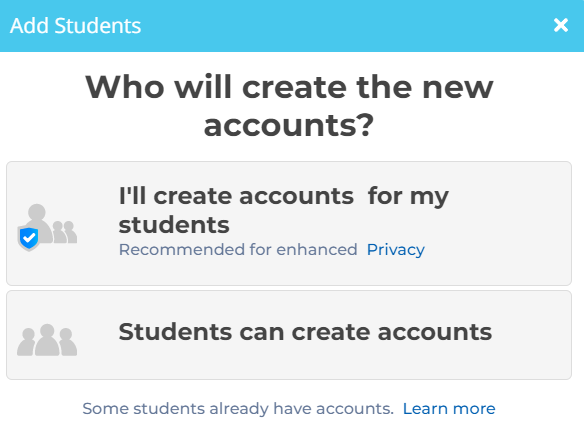This screenshot has width=584, height=441.
Task: Select the teacher-created accounts card background
Action: 289,223
